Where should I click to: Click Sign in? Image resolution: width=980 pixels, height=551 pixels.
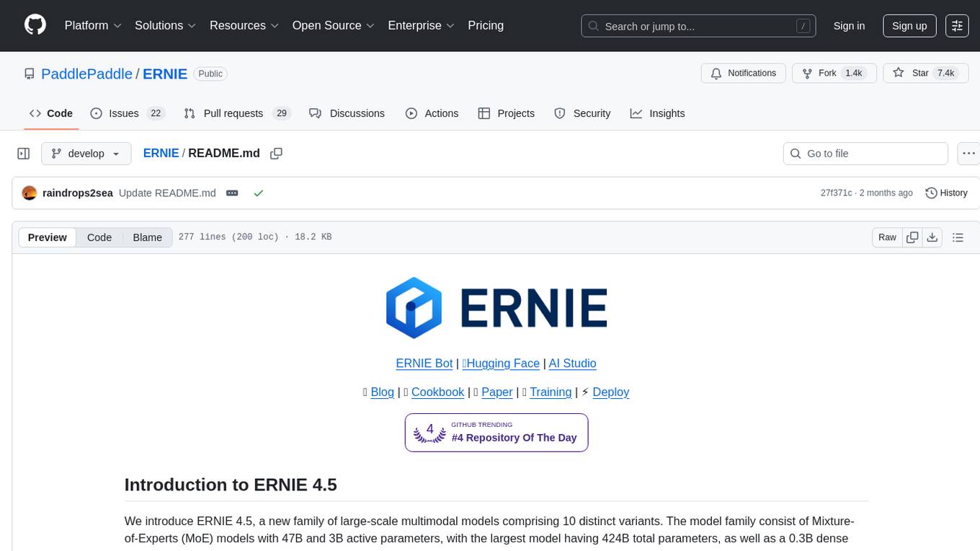pos(849,26)
